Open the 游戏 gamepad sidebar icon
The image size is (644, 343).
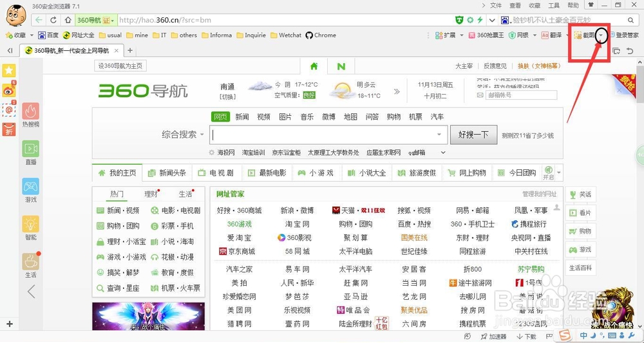click(x=31, y=186)
